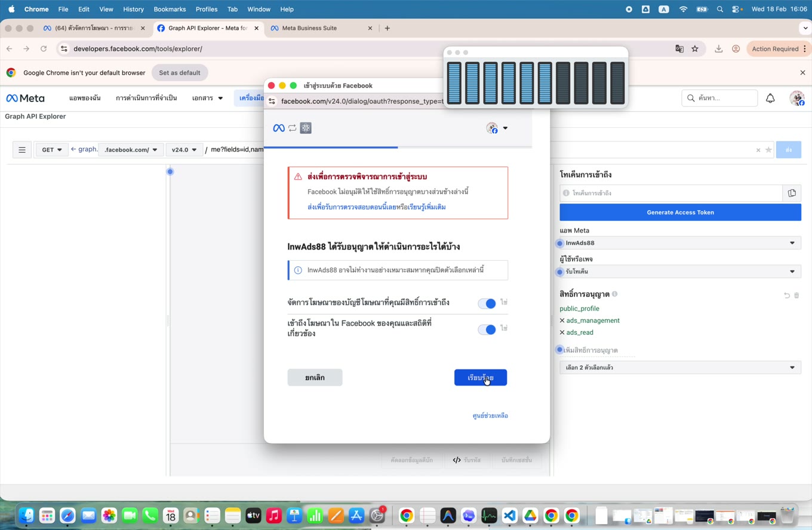The width and height of the screenshot is (812, 530).
Task: Open the GET method dropdown
Action: [52, 150]
